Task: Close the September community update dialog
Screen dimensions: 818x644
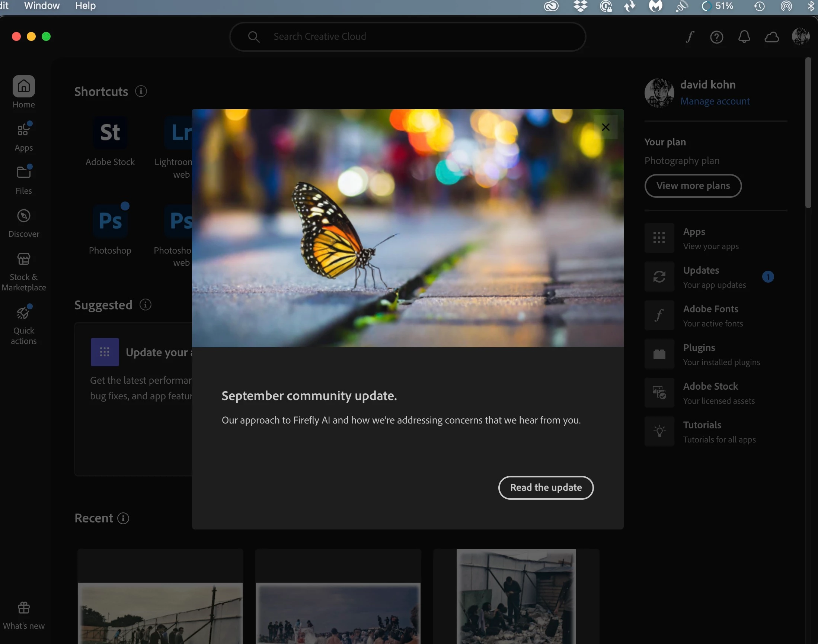Action: (605, 128)
